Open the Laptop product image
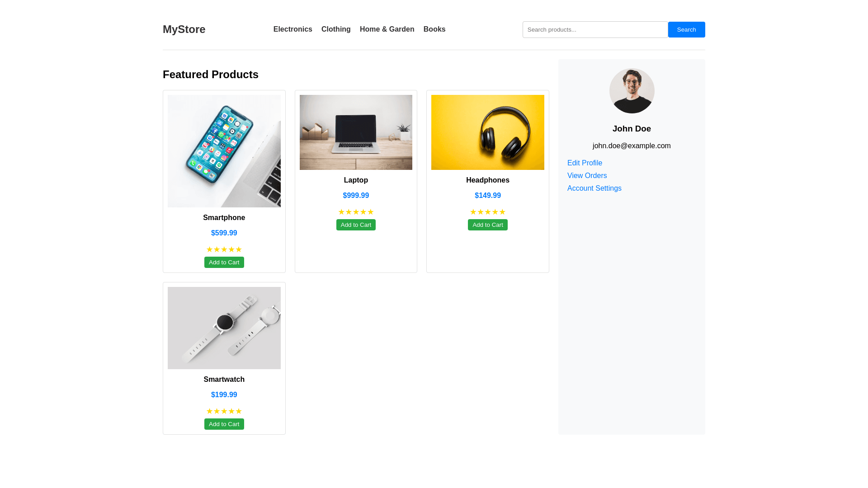 coord(356,132)
